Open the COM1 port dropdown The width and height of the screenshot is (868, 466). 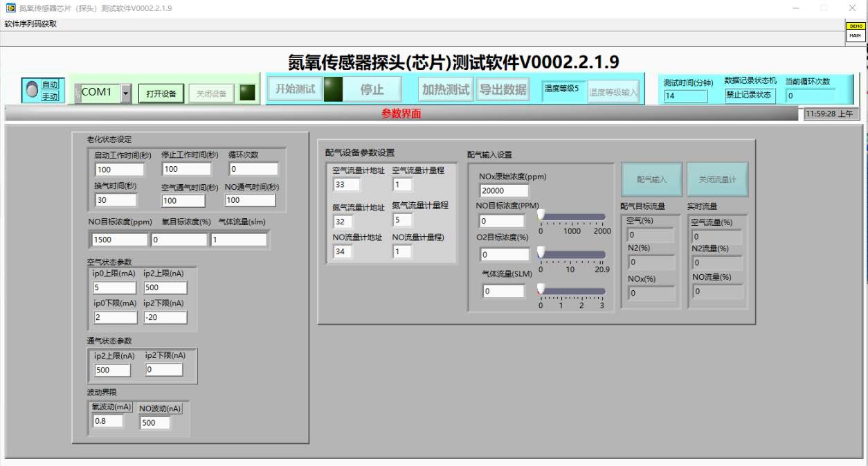point(126,93)
